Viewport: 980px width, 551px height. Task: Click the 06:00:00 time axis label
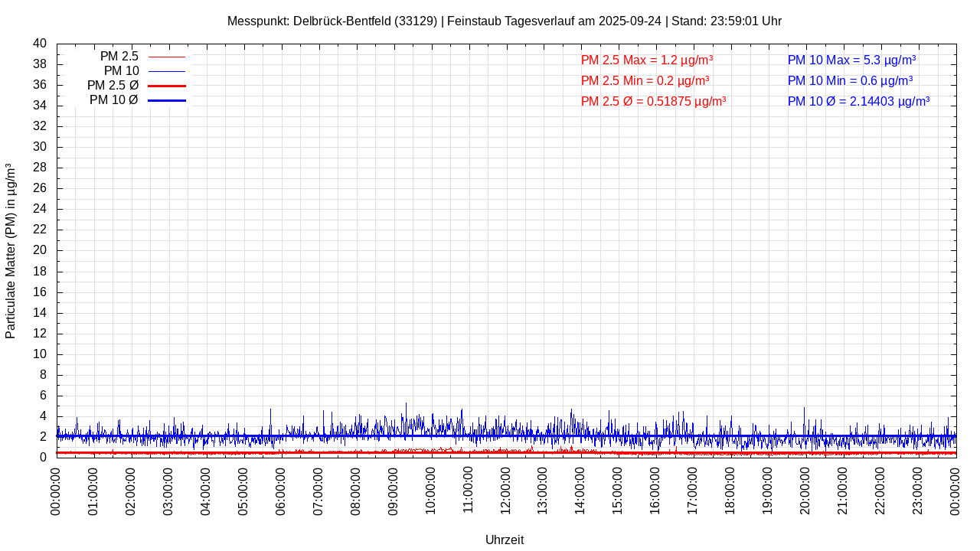280,491
